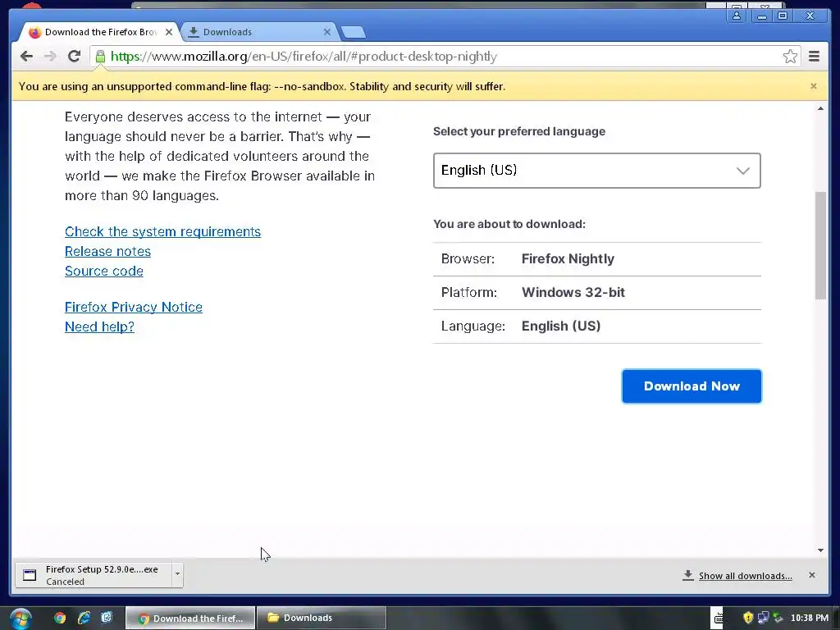Image resolution: width=840 pixels, height=630 pixels.
Task: Click the Download Now button
Action: point(692,386)
